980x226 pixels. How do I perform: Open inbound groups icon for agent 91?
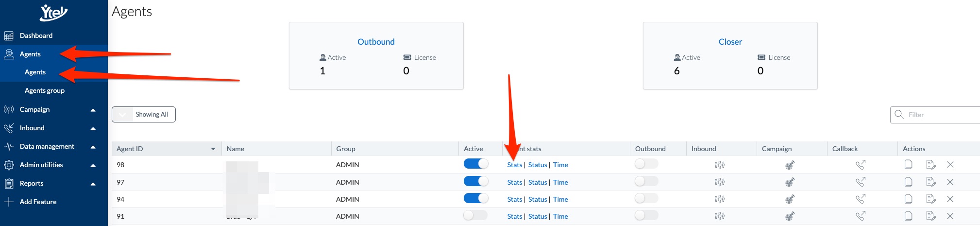click(720, 216)
